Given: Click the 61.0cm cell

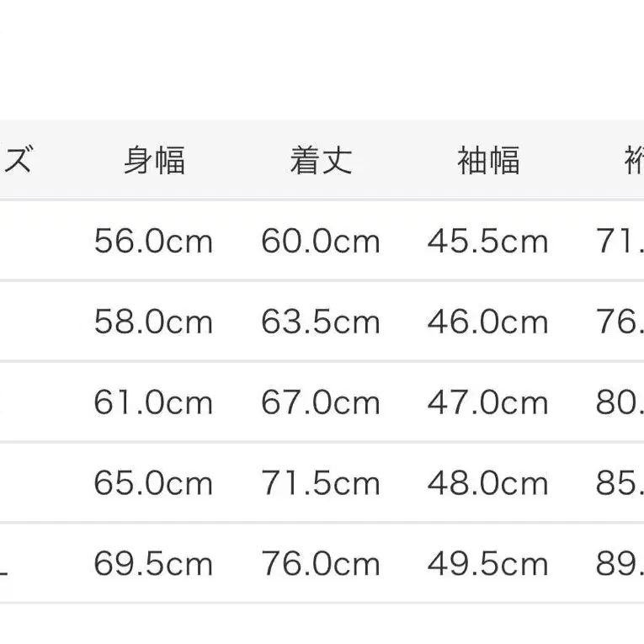Looking at the screenshot, I should [153, 403].
